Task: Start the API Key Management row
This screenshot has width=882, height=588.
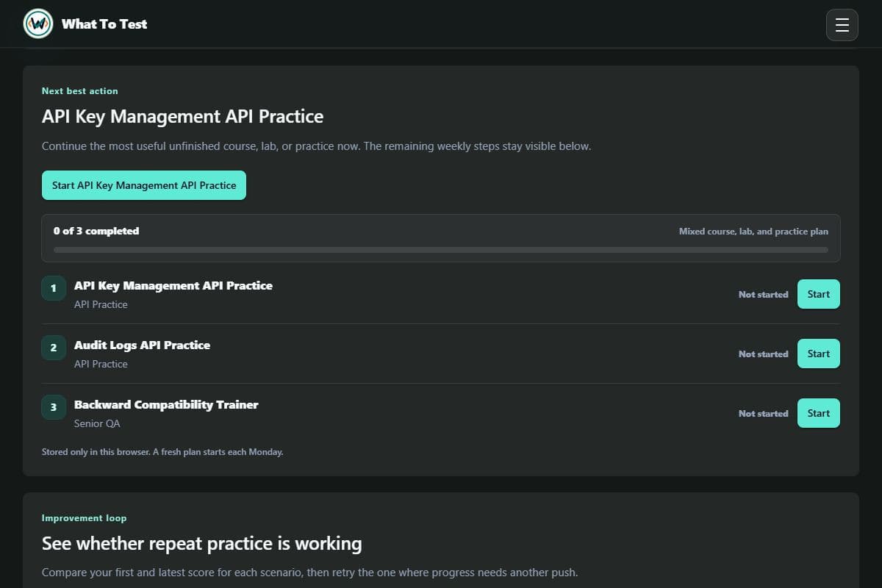Action: point(819,294)
